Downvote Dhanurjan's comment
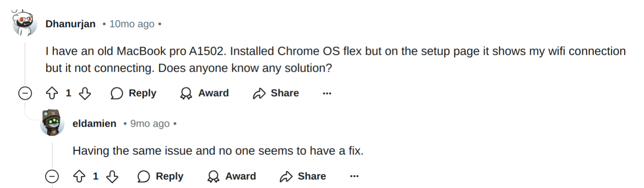The image size is (644, 188). click(85, 93)
